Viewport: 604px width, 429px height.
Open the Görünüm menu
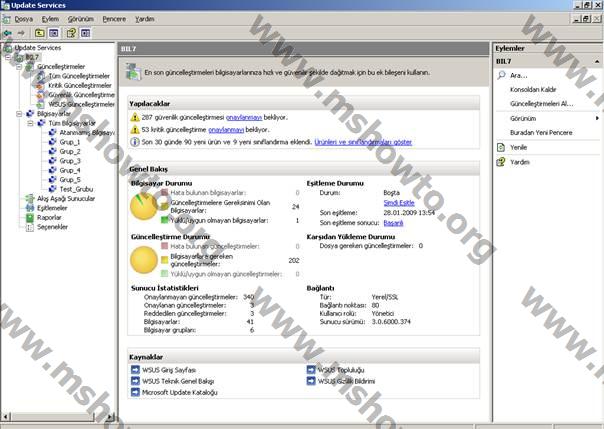pos(81,19)
